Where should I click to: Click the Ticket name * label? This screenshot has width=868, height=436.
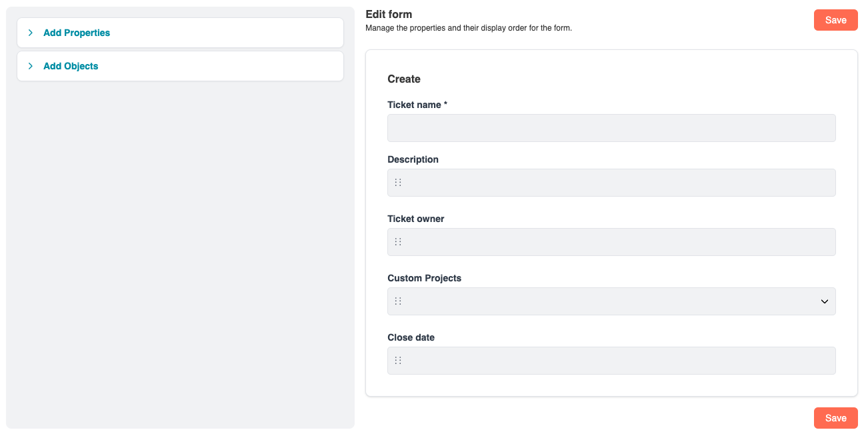(417, 105)
